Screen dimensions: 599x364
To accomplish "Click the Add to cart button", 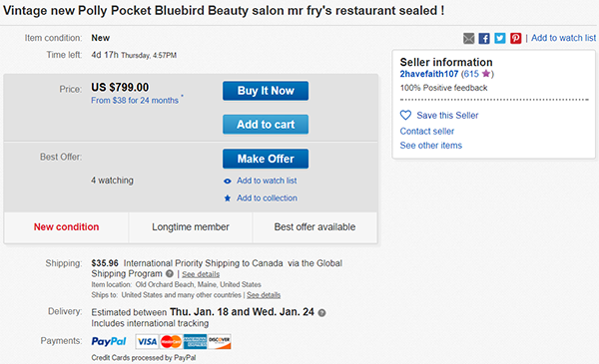I will click(266, 125).
